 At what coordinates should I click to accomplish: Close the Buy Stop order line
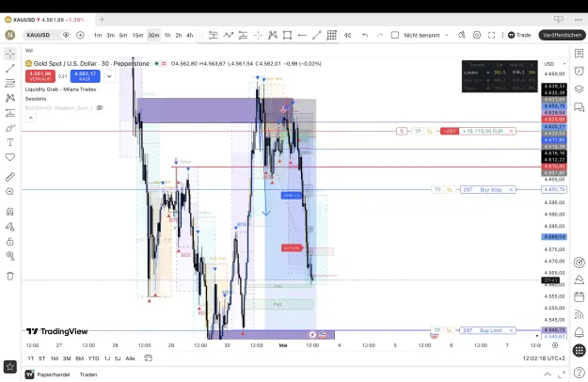511,190
